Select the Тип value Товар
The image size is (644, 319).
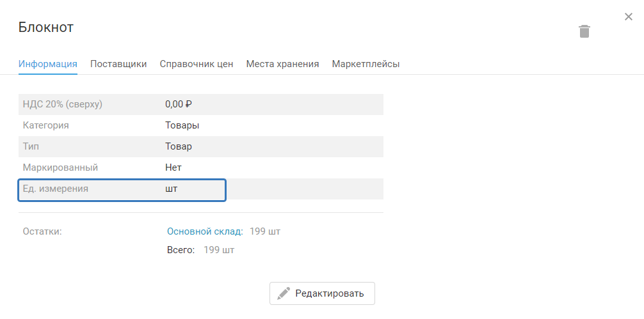[179, 146]
